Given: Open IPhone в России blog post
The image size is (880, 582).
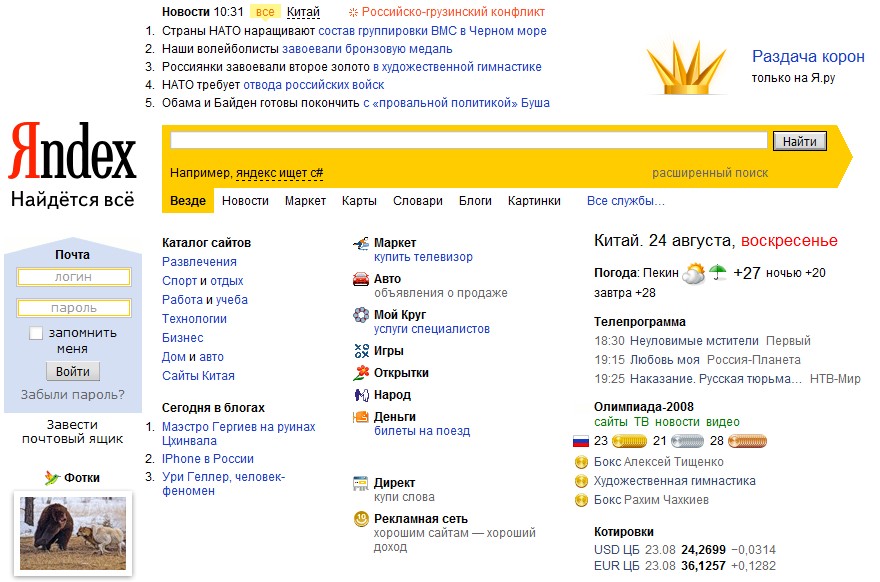Looking at the screenshot, I should [208, 459].
